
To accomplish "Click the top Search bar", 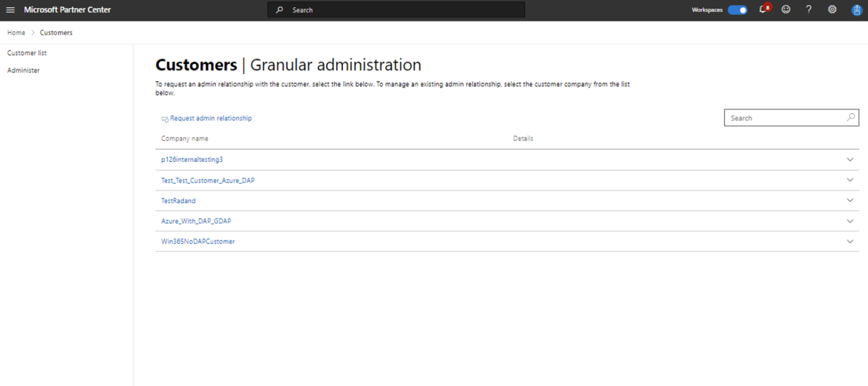I will (x=396, y=9).
